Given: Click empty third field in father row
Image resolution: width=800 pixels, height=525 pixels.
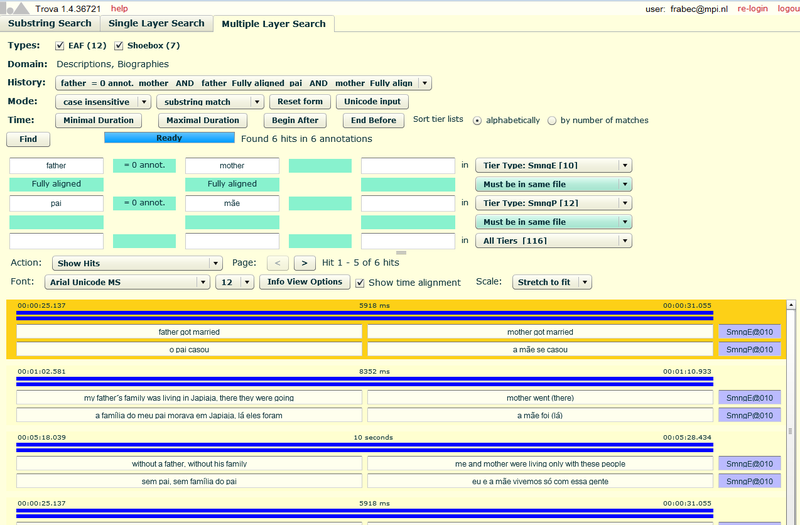Looking at the screenshot, I should click(408, 166).
